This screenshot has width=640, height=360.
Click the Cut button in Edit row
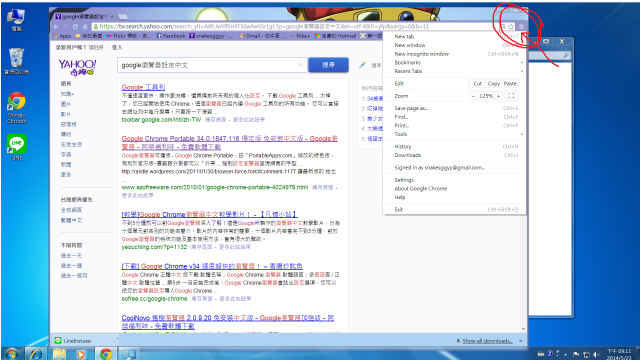click(478, 83)
